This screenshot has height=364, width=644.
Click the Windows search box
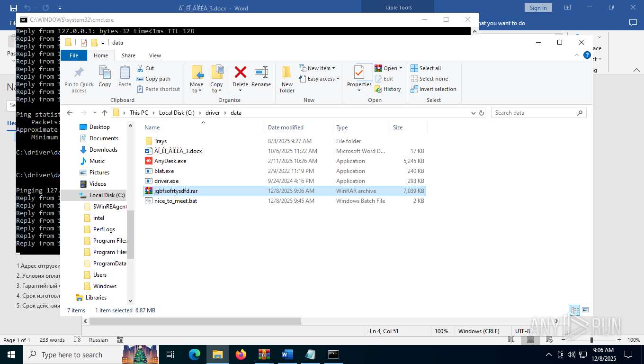(72, 355)
